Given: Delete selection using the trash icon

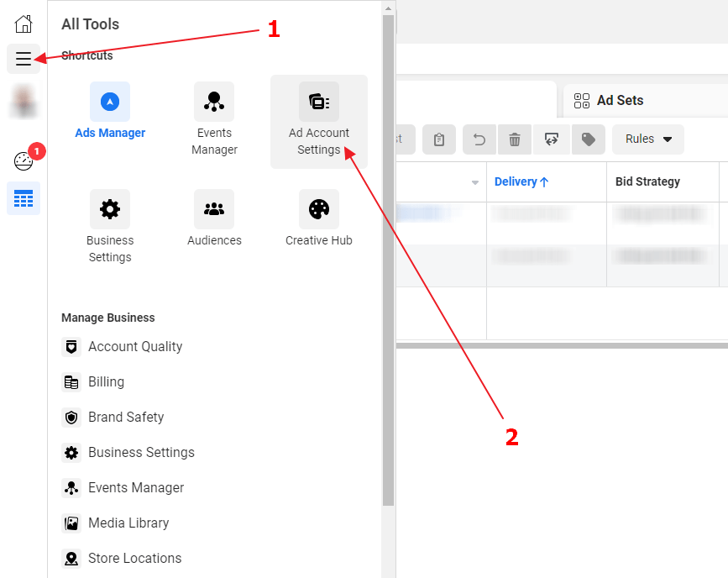Looking at the screenshot, I should pos(516,139).
